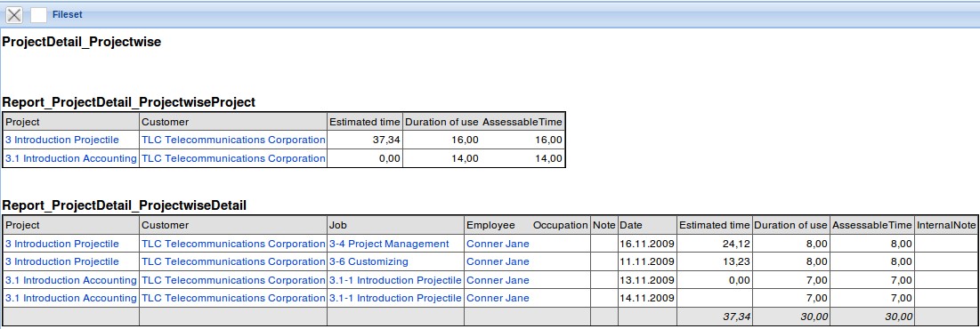
Task: Open Conner Jane in the 16.11.2009 row
Action: (x=498, y=244)
